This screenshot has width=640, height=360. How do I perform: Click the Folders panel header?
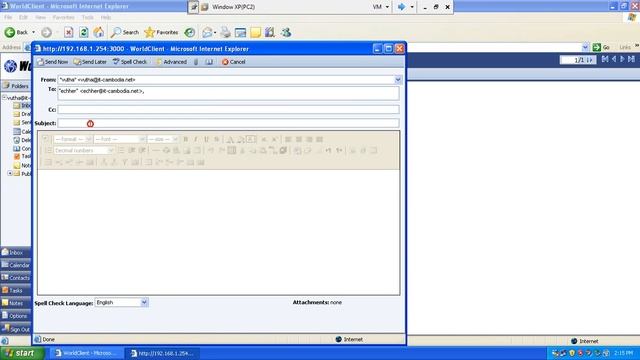point(16,86)
